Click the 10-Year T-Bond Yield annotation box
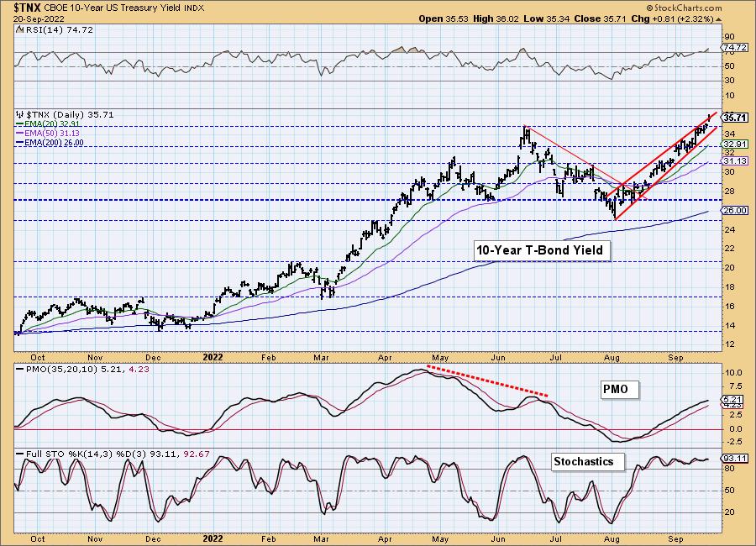Image resolution: width=756 pixels, height=546 pixels. click(542, 250)
